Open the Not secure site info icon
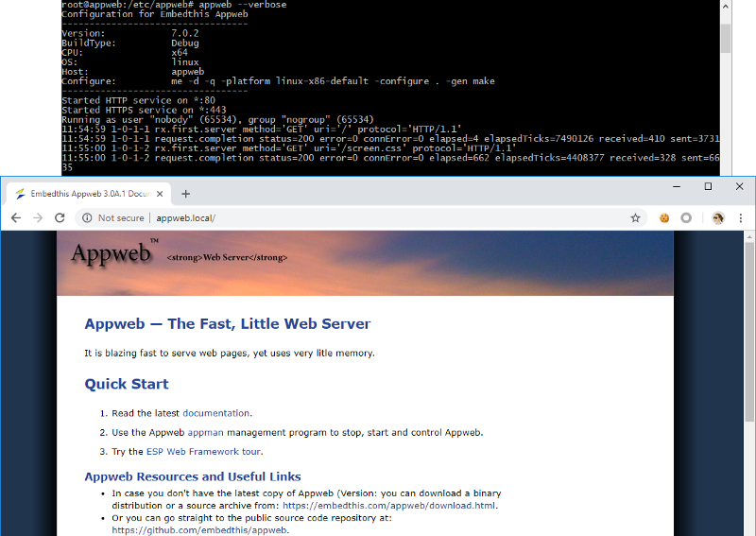Image resolution: width=756 pixels, height=536 pixels. [x=87, y=218]
